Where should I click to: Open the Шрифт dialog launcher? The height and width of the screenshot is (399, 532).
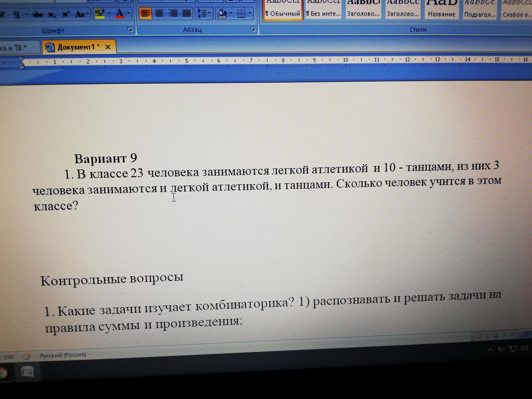coord(130,30)
